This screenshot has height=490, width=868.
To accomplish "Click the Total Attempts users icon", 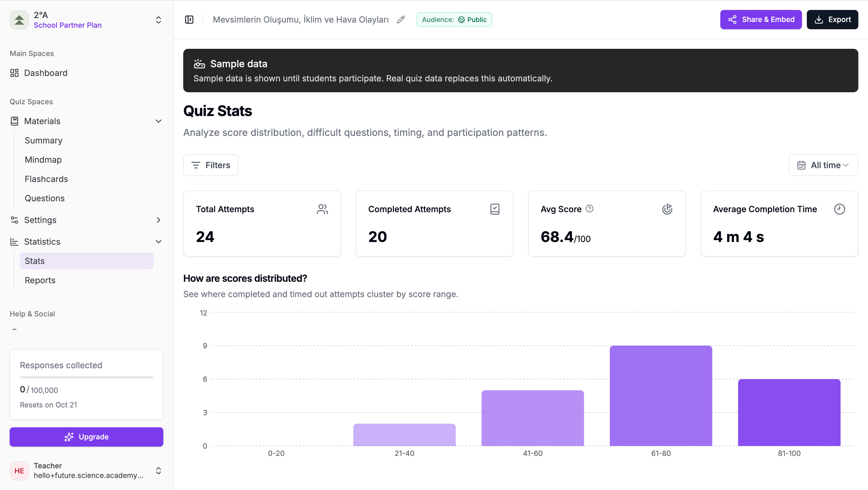I will (322, 209).
